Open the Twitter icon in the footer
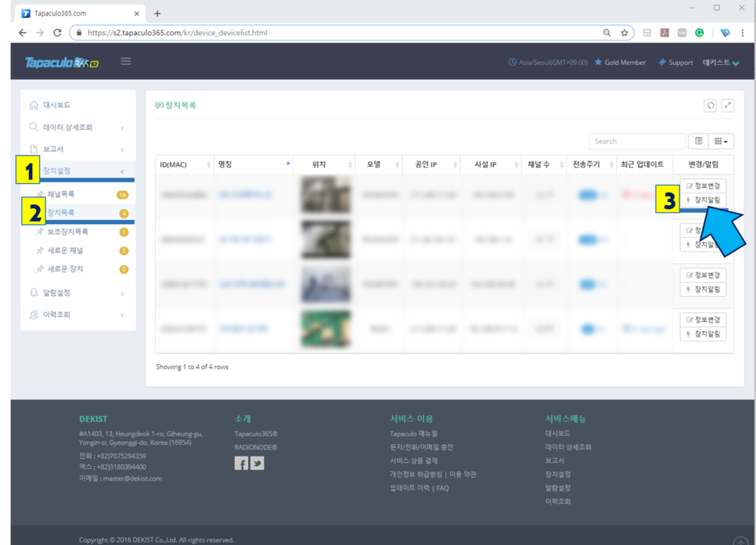 point(257,463)
